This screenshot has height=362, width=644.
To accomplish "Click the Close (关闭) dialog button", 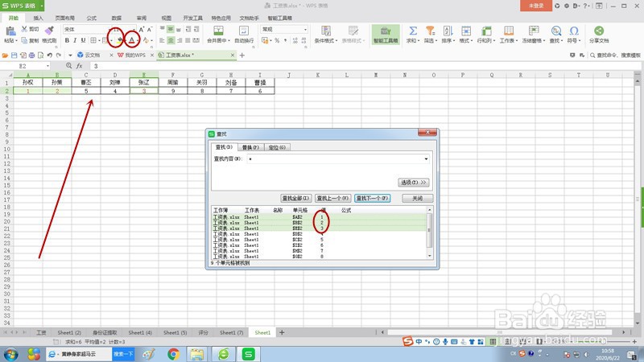I will [417, 198].
